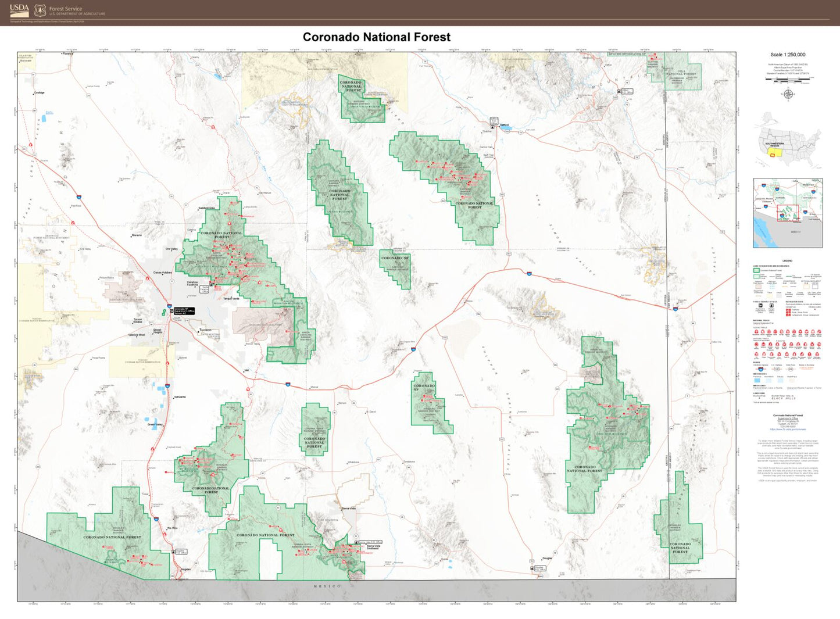The width and height of the screenshot is (840, 619).
Task: Click the Sierra Vista city label
Action: [349, 509]
